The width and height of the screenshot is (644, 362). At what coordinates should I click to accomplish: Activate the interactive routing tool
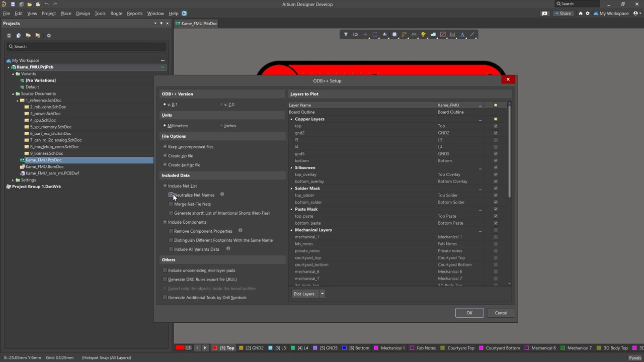click(404, 35)
